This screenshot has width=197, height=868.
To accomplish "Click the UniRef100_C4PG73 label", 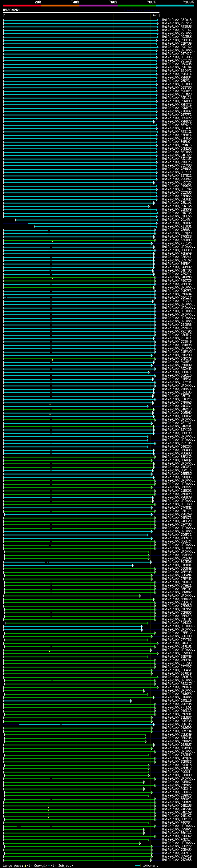I will click(177, 518).
